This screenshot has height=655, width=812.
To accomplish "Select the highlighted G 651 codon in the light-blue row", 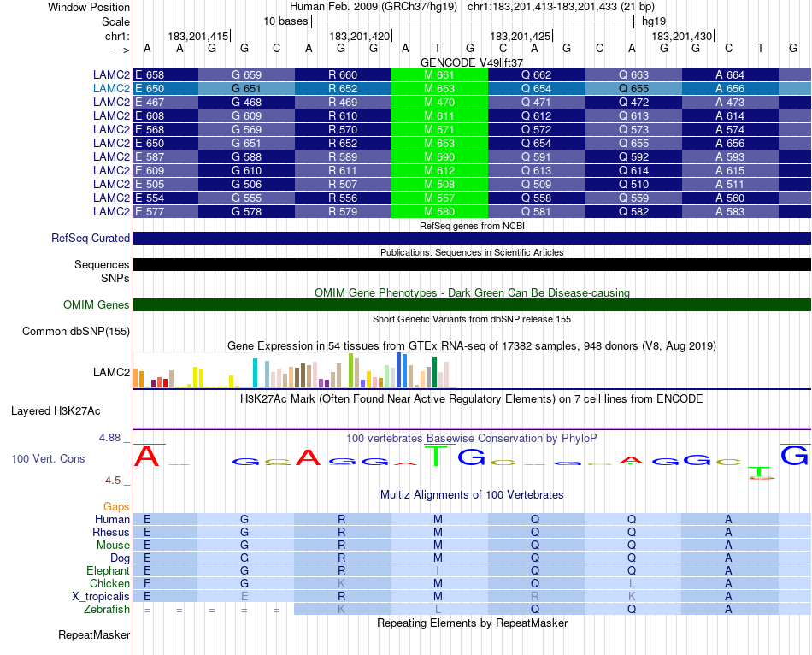I will click(246, 89).
